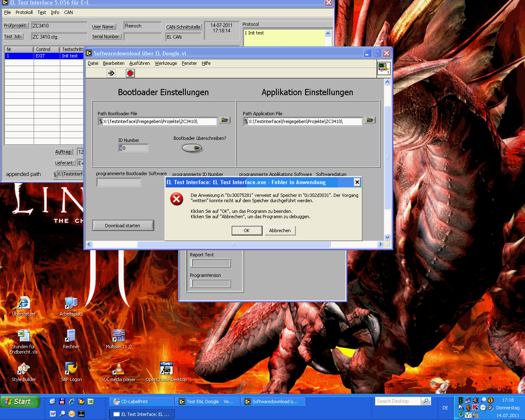Open the VI connector pane icon
This screenshot has width=525, height=420.
click(383, 68)
